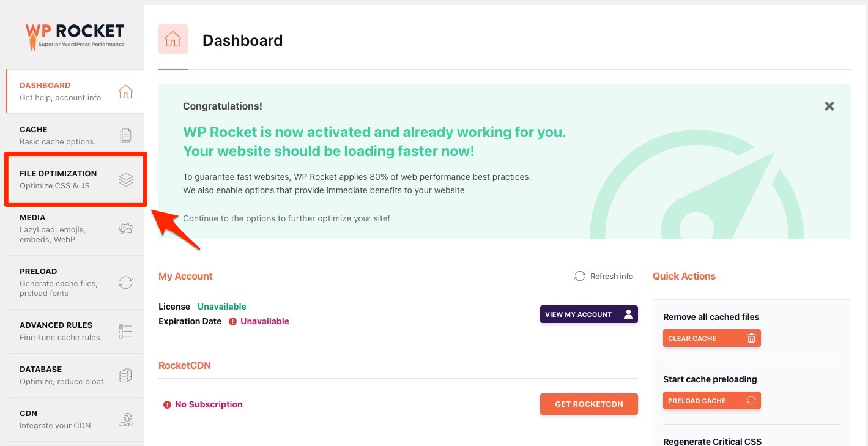Dismiss the Congratulations notice

click(829, 106)
